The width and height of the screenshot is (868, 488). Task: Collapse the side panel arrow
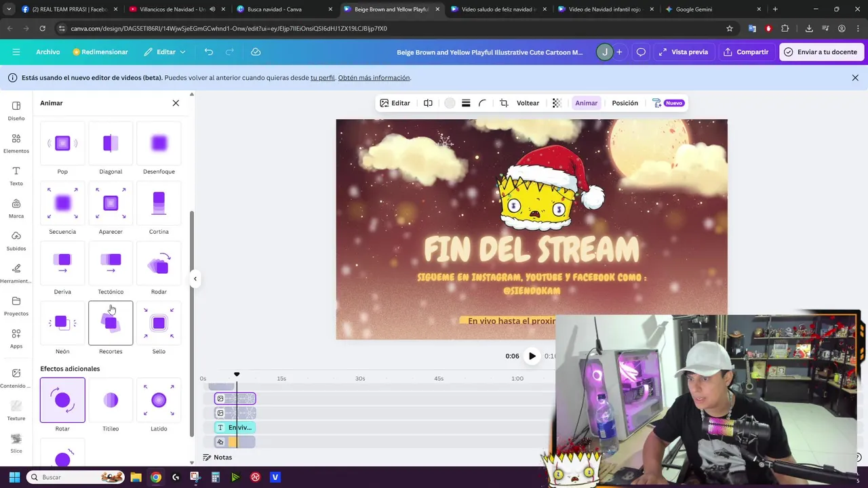[x=195, y=279]
